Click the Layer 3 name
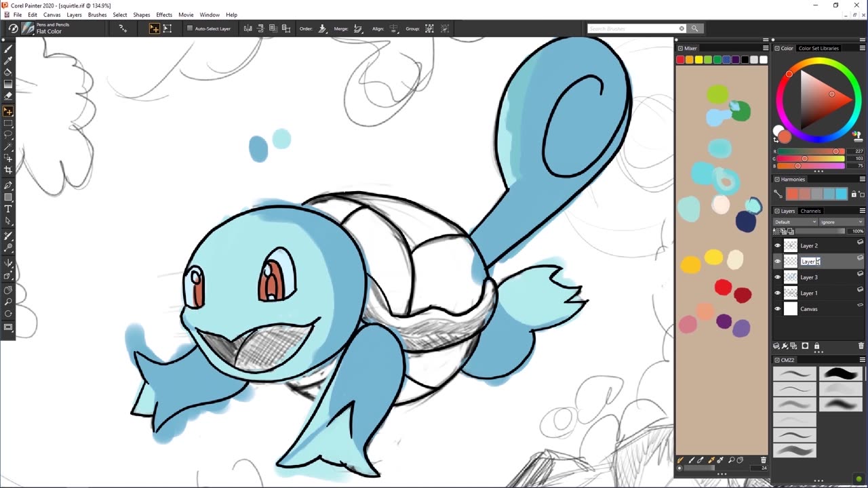The width and height of the screenshot is (868, 488). click(x=808, y=277)
